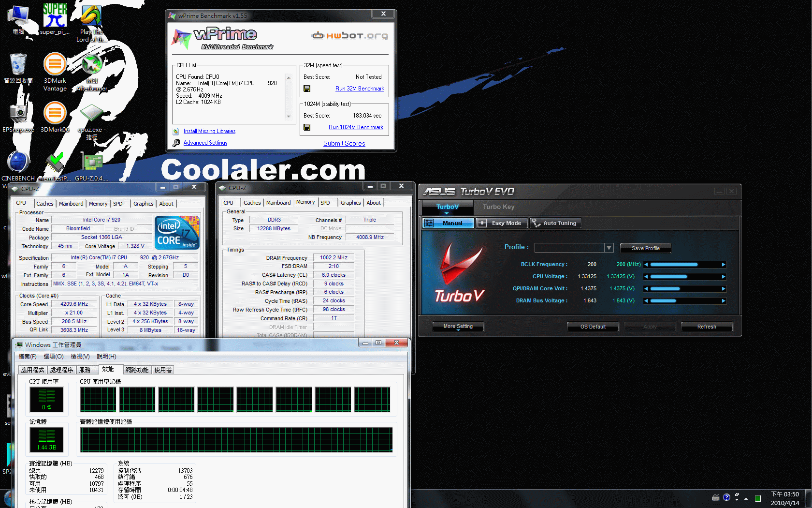Click the floppy save icon beside Run 32M Benchmark
The image size is (812, 508).
307,89
